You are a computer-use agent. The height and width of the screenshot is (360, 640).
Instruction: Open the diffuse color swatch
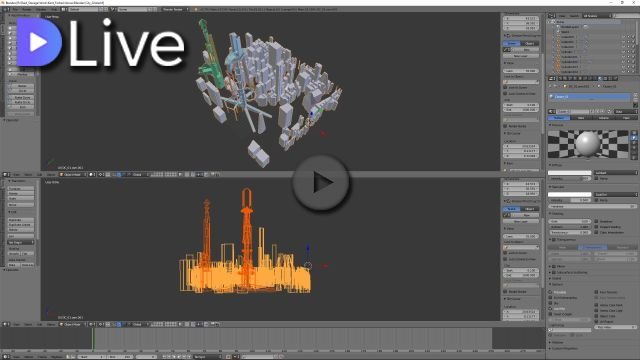pos(570,173)
